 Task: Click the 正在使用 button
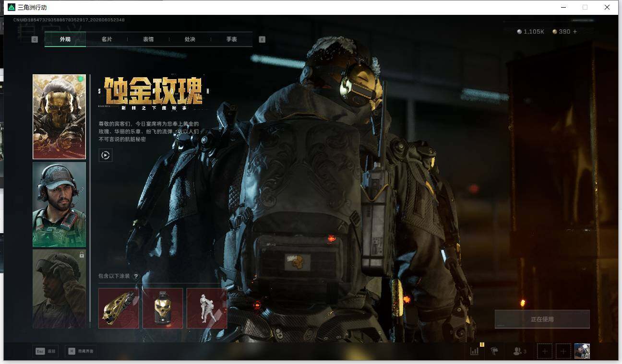542,319
